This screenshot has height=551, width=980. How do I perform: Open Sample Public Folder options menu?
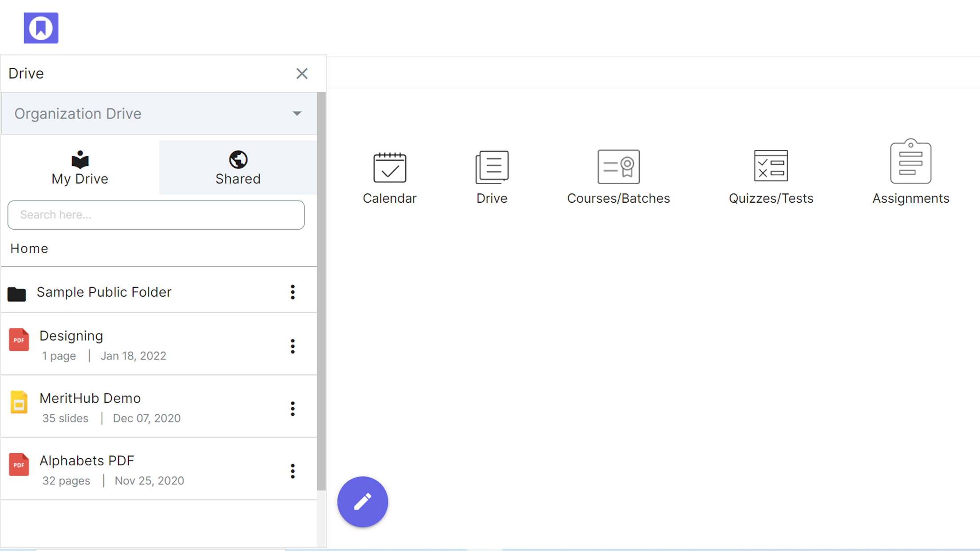click(x=292, y=291)
